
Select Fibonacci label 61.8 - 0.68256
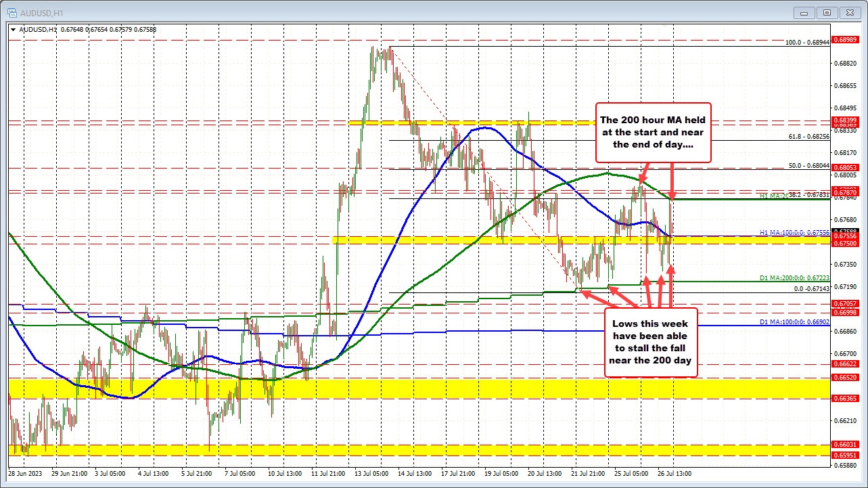tap(809, 136)
